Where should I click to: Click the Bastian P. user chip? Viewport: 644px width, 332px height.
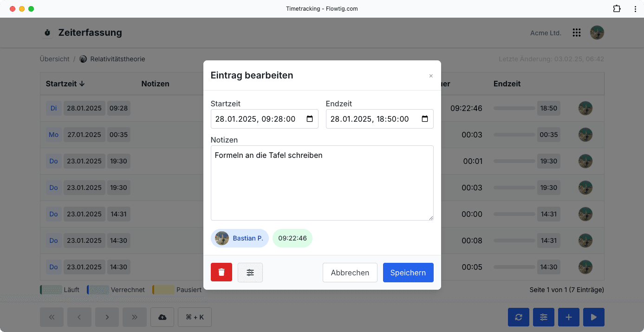coord(240,238)
